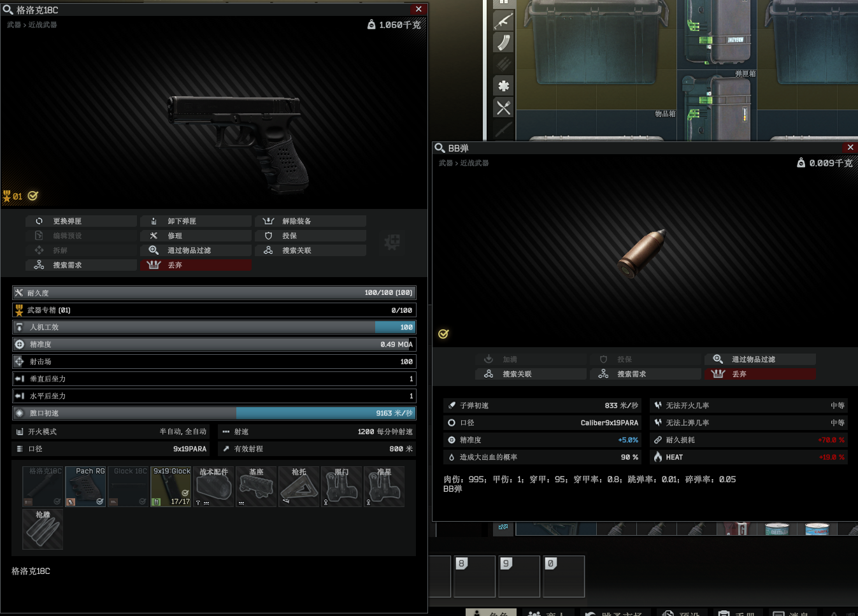Click the 武器专精 (01) mastering row

click(x=214, y=310)
